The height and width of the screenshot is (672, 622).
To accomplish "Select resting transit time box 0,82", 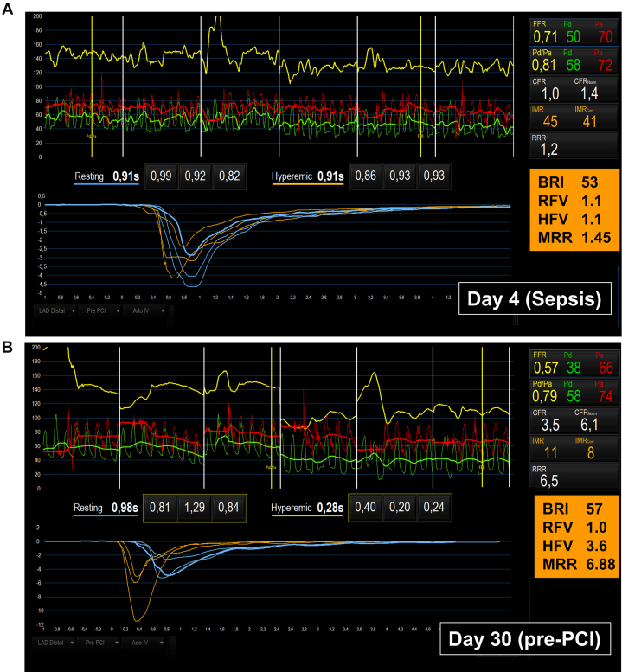I will point(229,176).
